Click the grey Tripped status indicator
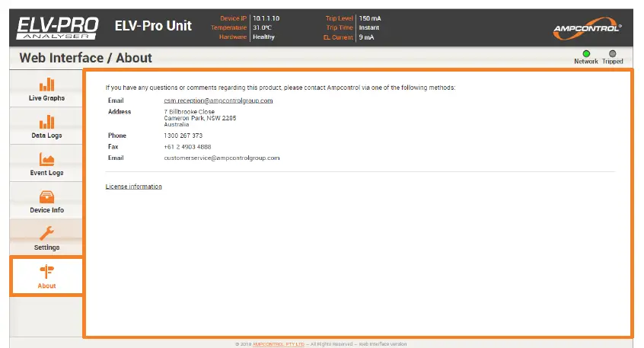Image resolution: width=644 pixels, height=348 pixels. pyautogui.click(x=612, y=54)
